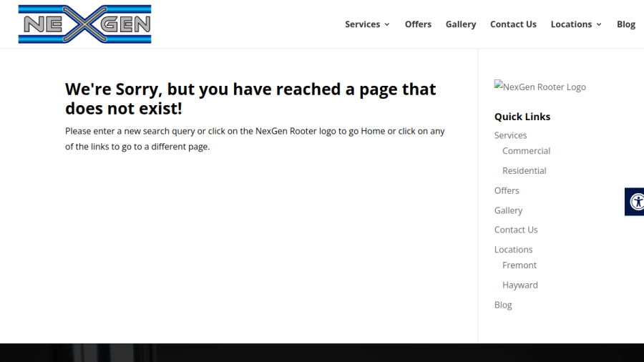Click the NexGen logo in the header
The image size is (644, 362).
coord(84,24)
